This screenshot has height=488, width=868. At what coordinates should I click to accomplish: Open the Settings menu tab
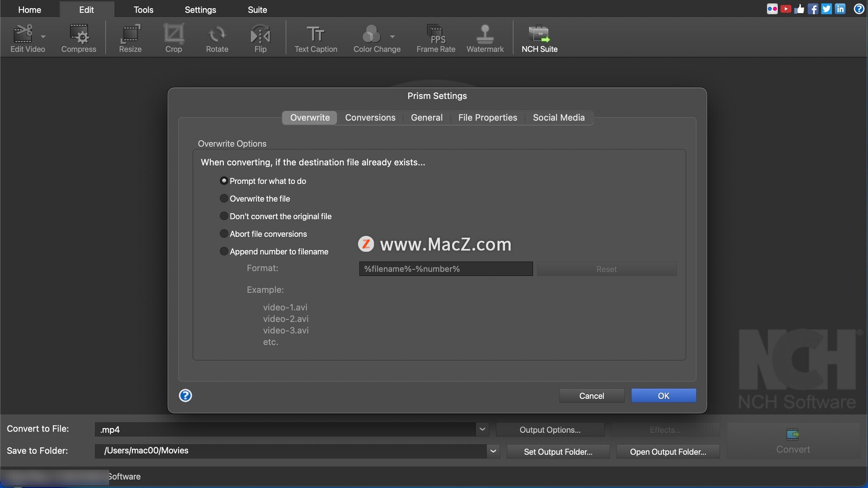point(200,9)
